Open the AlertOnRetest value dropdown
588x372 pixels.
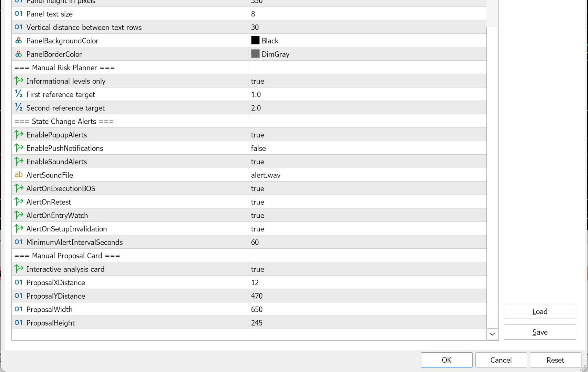[x=368, y=202]
